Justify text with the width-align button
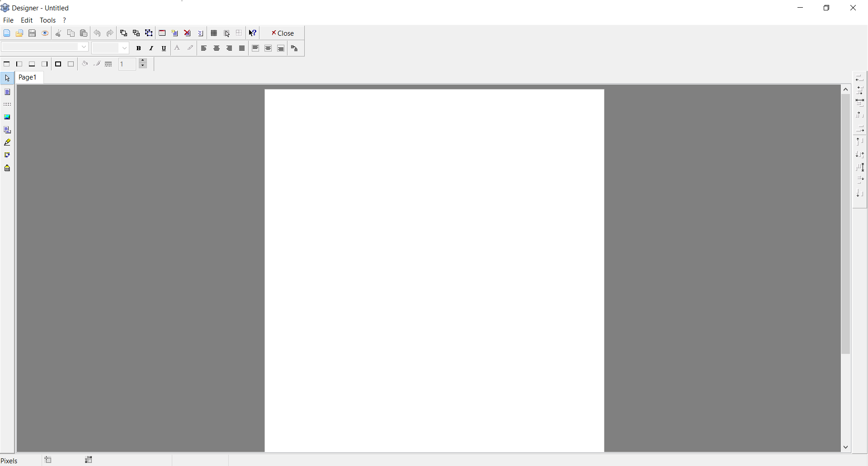This screenshot has width=868, height=466. [x=242, y=48]
